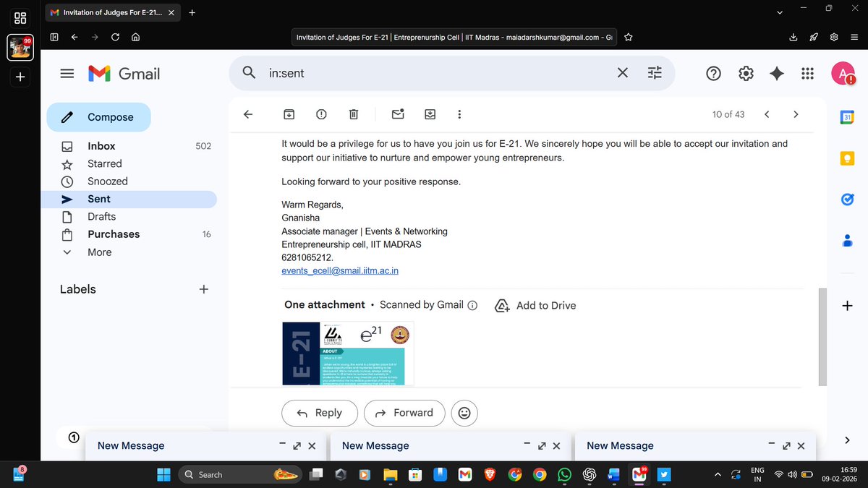Open Google Contacts side panel

pyautogui.click(x=847, y=241)
